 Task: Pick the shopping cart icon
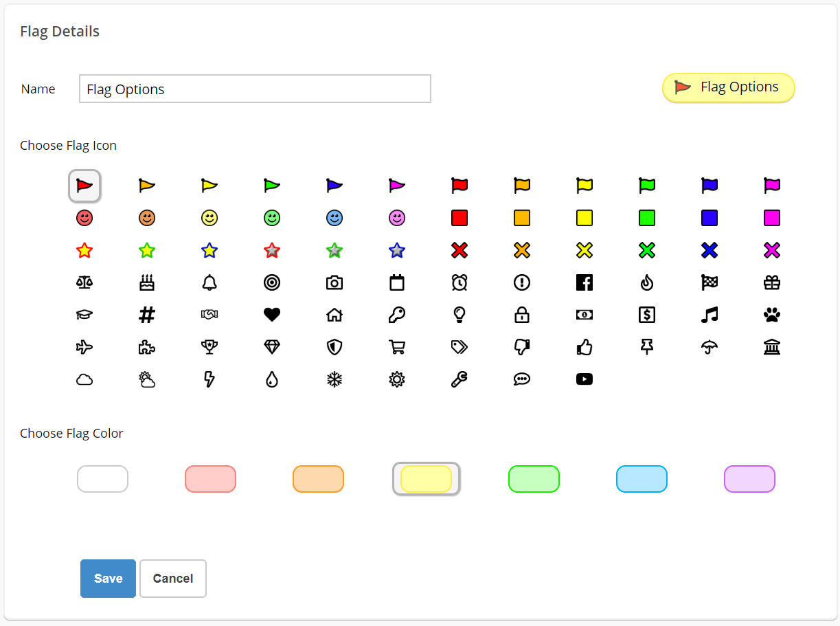(x=397, y=347)
